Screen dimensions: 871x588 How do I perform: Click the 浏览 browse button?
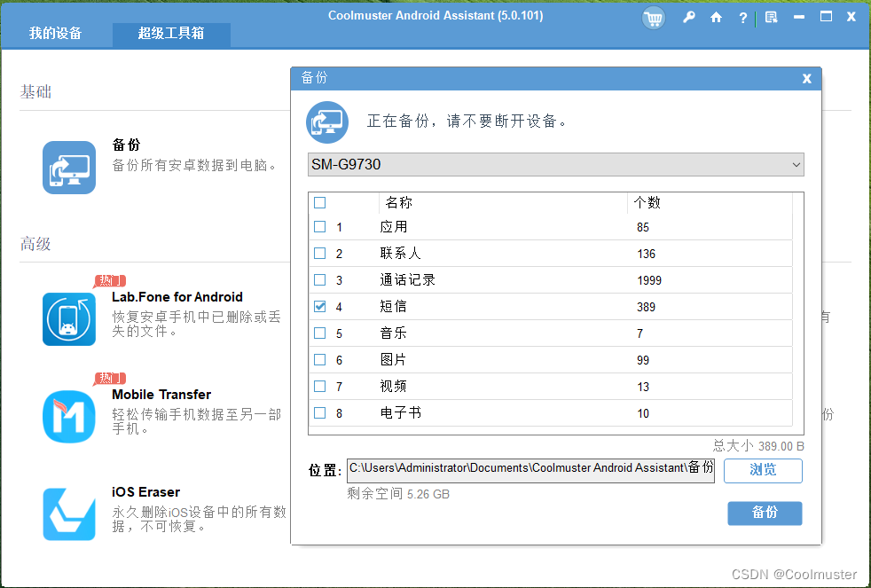763,471
